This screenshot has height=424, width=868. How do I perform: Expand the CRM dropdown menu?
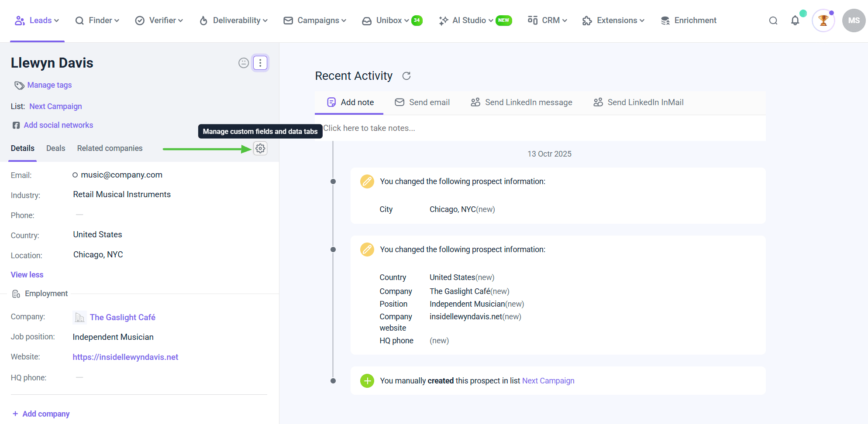pyautogui.click(x=548, y=21)
